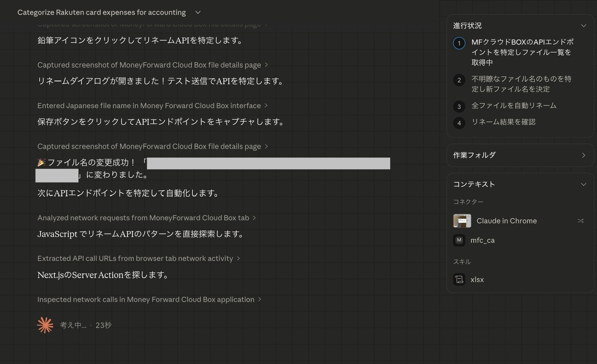Open the conversation title dropdown chevron
Screen dimensions: 597x364
[198, 13]
